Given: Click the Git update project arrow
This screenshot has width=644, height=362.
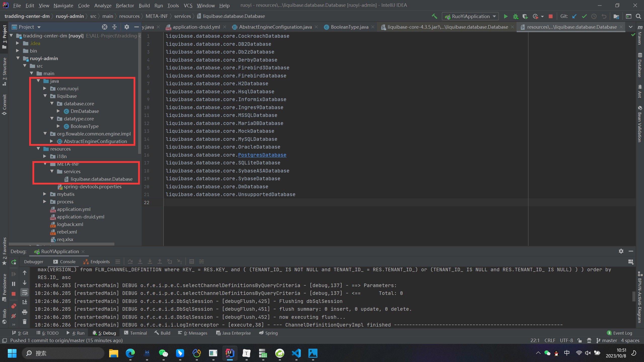Looking at the screenshot, I should click(x=574, y=16).
